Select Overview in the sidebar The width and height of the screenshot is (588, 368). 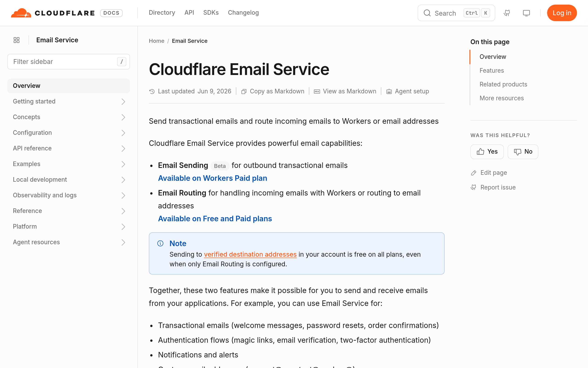click(x=68, y=86)
